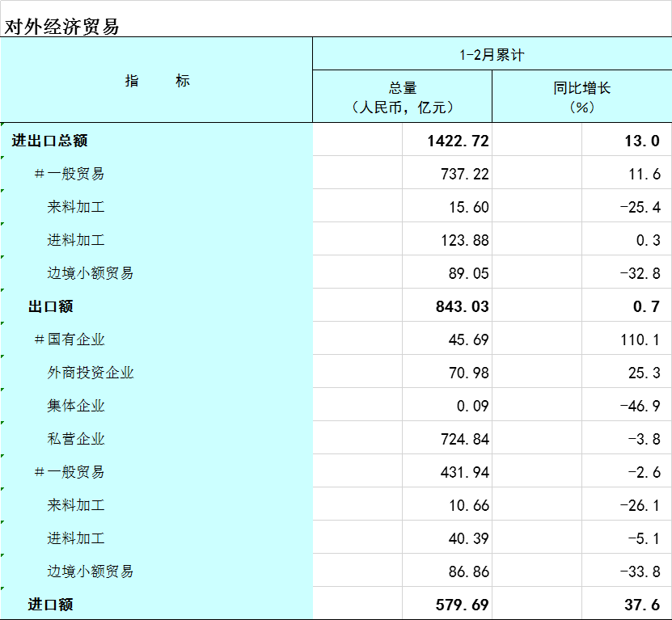Click the 对外经济贸易 title cell
This screenshot has width=672, height=620.
pyautogui.click(x=63, y=26)
